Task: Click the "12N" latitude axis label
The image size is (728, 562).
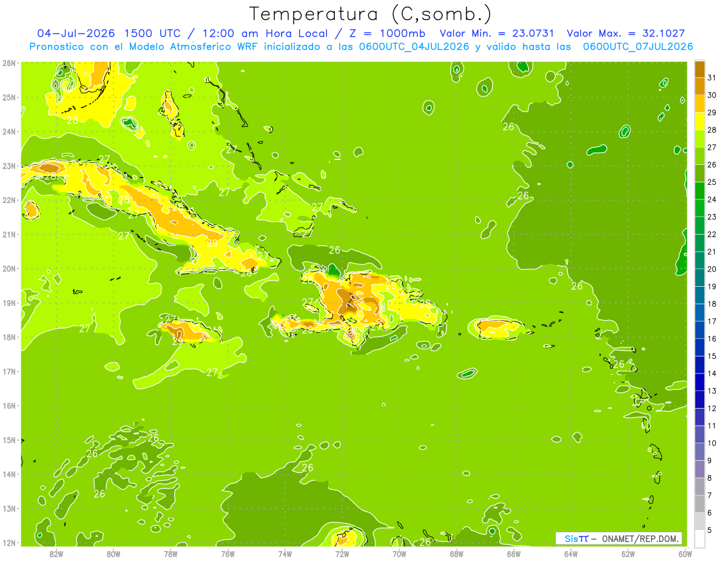Action: 9,543
